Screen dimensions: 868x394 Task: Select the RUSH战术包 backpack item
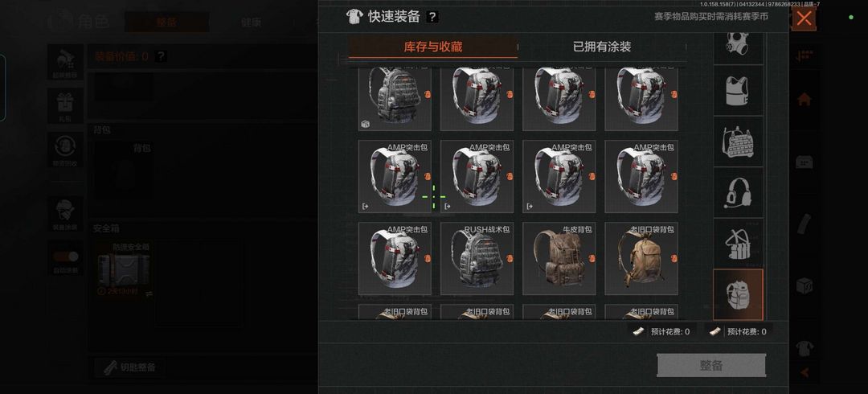tap(477, 259)
